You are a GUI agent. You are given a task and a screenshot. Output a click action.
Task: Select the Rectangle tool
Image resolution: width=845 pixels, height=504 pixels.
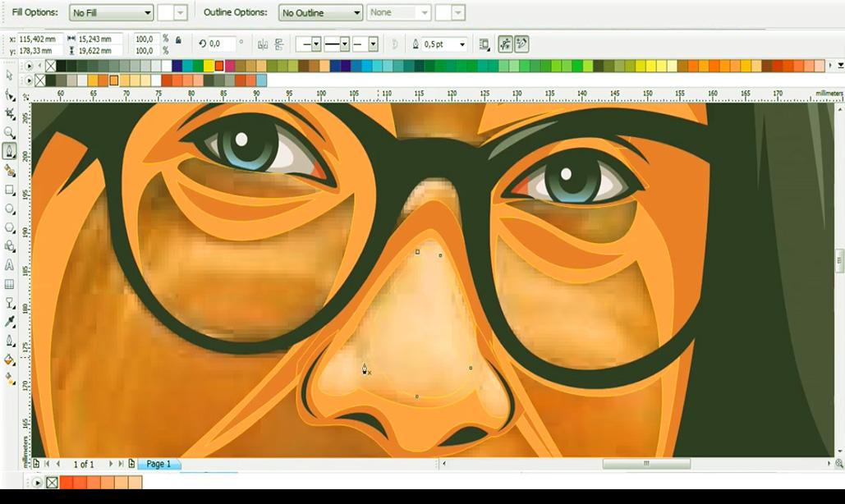10,190
